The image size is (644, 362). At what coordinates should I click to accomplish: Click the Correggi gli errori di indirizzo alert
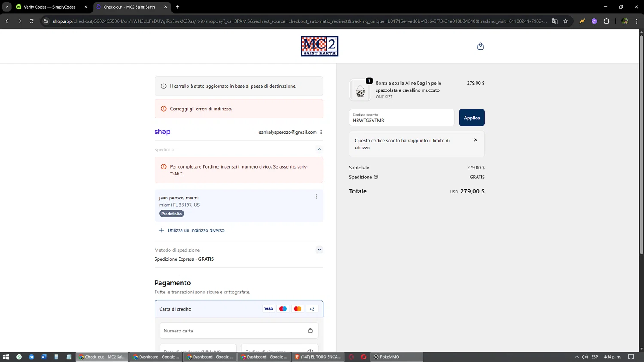point(239,109)
